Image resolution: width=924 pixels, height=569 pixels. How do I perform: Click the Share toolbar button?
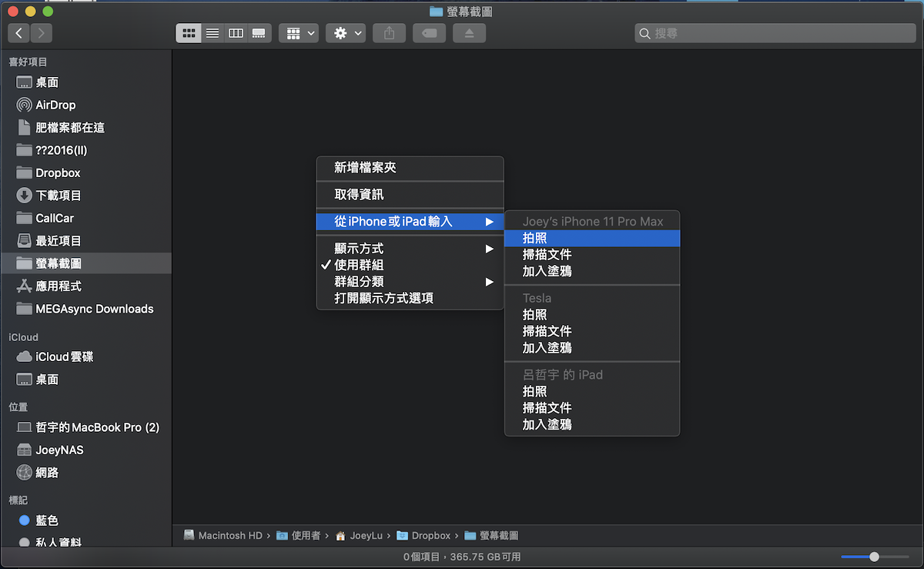(390, 33)
